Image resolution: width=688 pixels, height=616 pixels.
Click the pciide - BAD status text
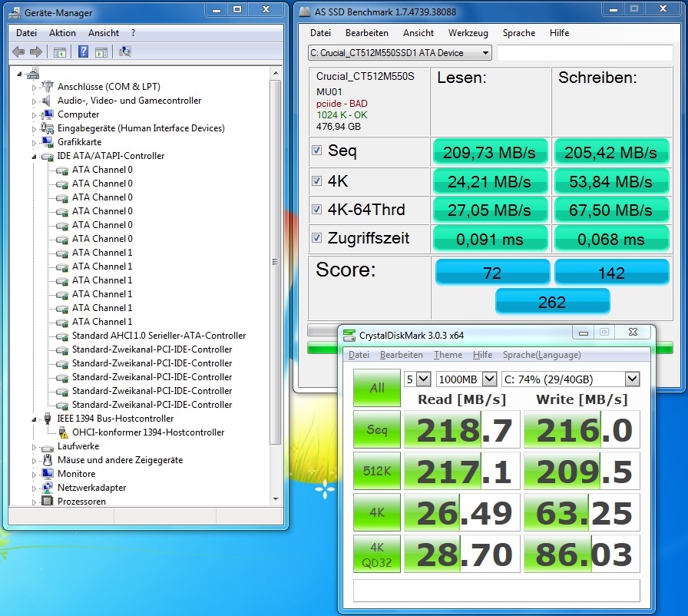pos(342,104)
